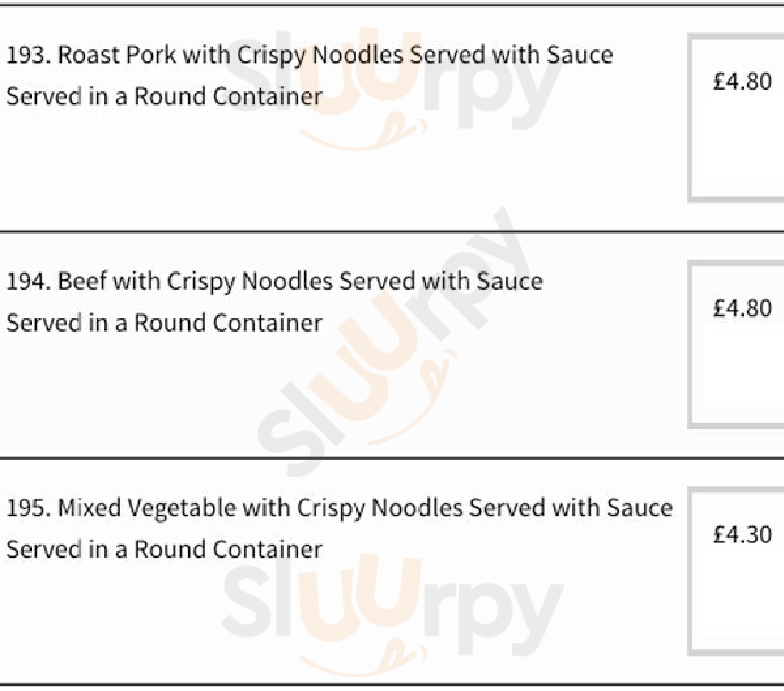The width and height of the screenshot is (784, 691).
Task: Click "Served in a Round Container" under Mixed Vegetable
Action: pos(164,549)
